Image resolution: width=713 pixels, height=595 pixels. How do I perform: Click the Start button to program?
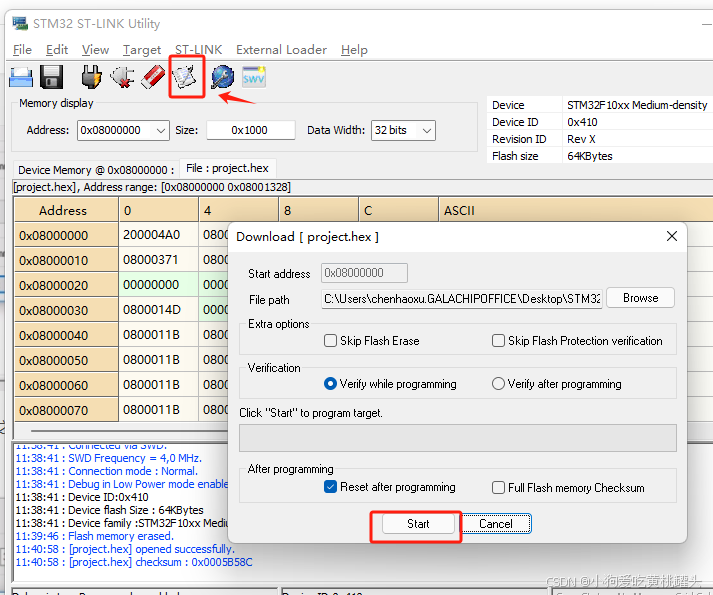tap(418, 524)
